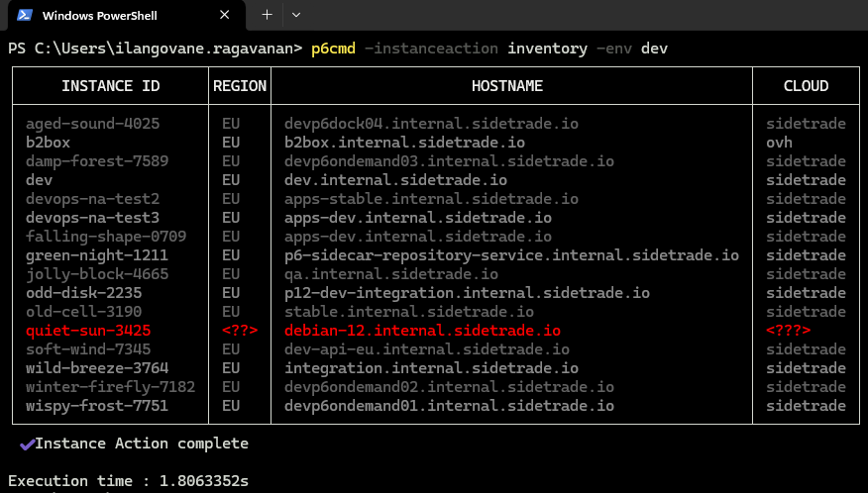Click instance ID devops-na-test2
Viewport: 868px width, 493px height.
[x=92, y=199]
